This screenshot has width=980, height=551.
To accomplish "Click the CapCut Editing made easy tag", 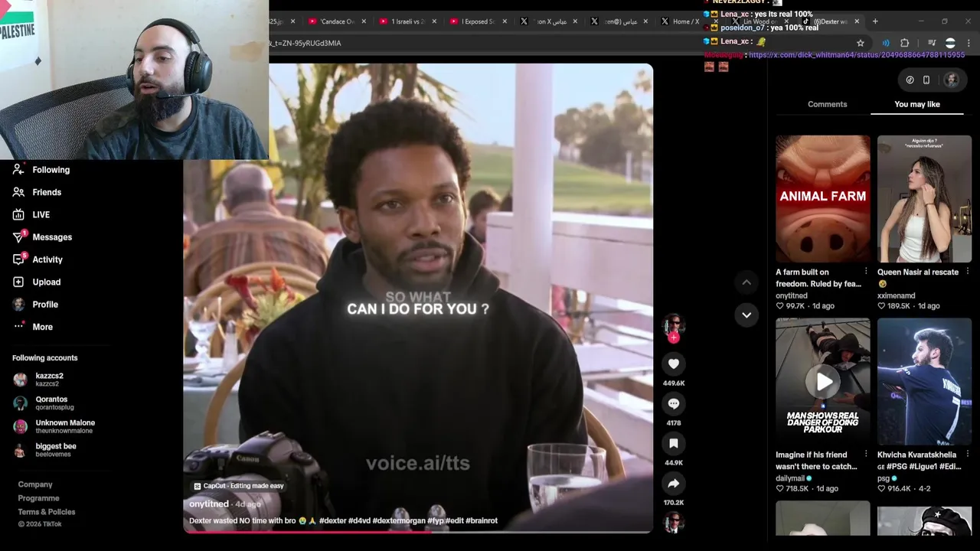I will point(239,486).
